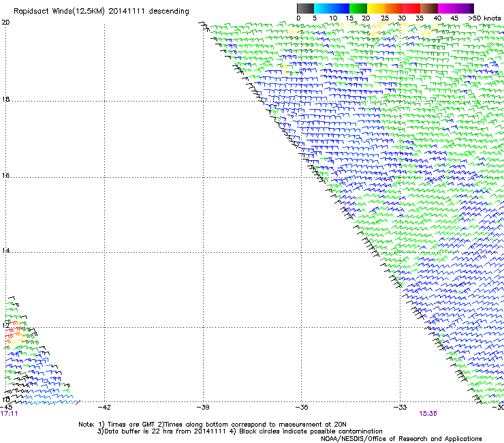
Task: Click the red wind barbs near 12N
Action: coord(12,329)
